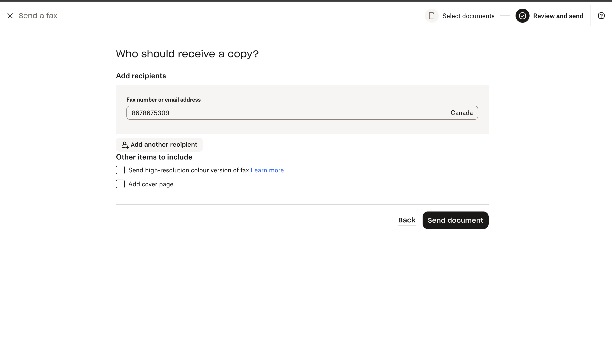612x364 pixels.
Task: Click the Review and send checkmark icon
Action: 522,16
